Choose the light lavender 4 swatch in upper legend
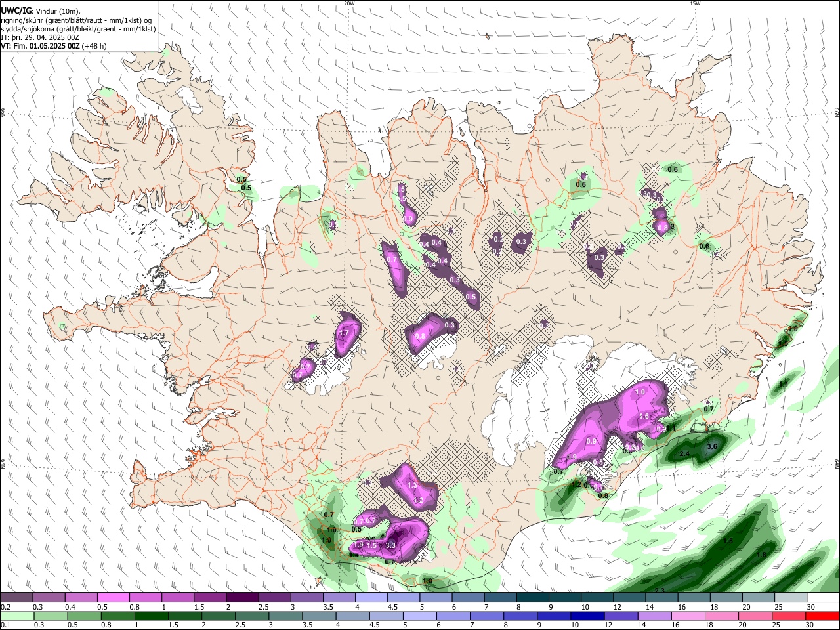 [371, 598]
